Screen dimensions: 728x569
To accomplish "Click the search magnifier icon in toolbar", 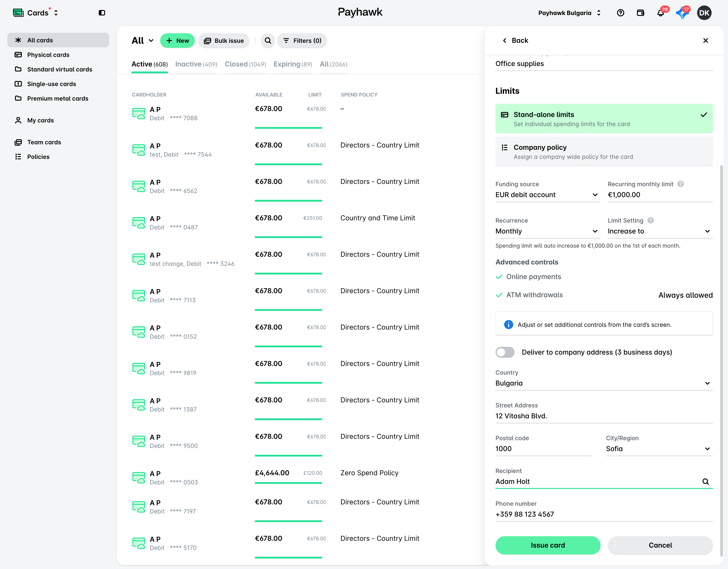I will [x=268, y=41].
